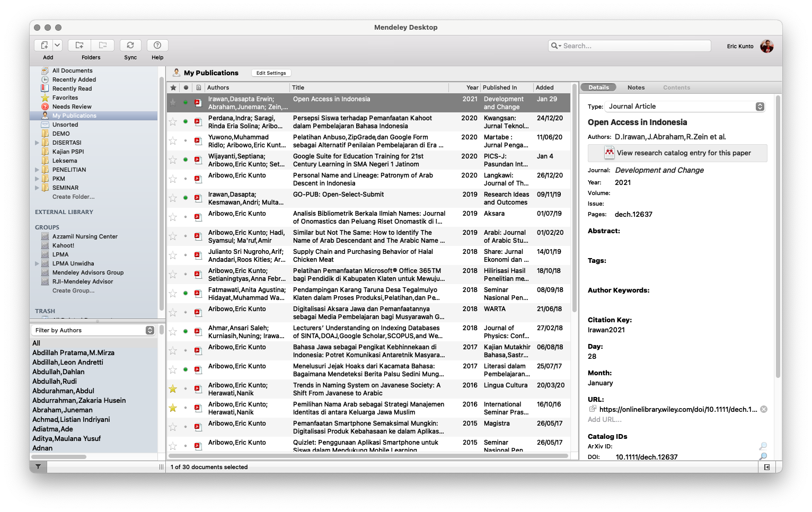The image size is (812, 512).
Task: Open PDF of Supply Chain and Purchasing Behavior
Action: point(198,255)
